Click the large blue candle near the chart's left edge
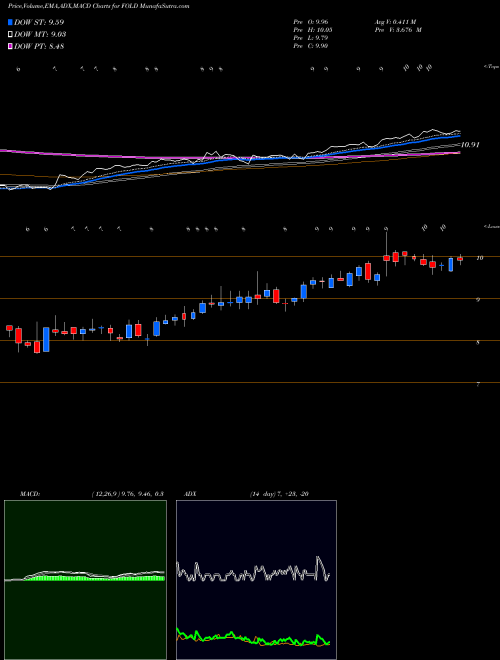Screen dimensions: 500x660 coord(46,339)
